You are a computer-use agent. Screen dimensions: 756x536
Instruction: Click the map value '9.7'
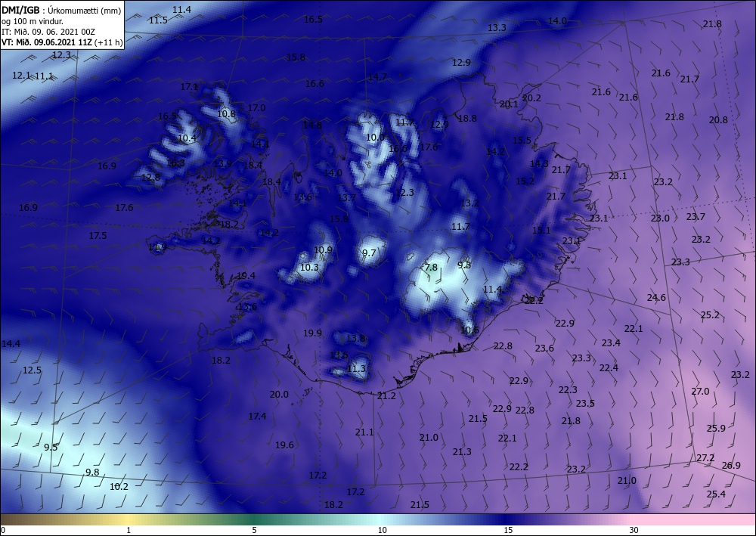pos(369,253)
